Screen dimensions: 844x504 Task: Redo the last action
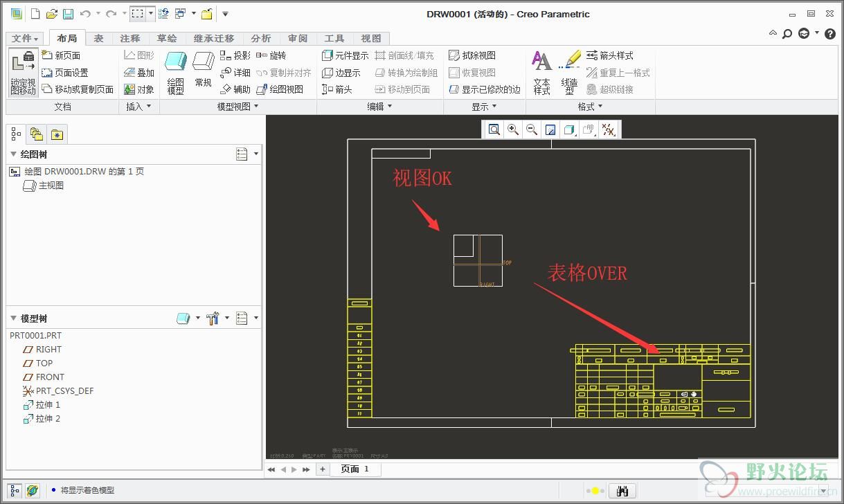pyautogui.click(x=111, y=13)
